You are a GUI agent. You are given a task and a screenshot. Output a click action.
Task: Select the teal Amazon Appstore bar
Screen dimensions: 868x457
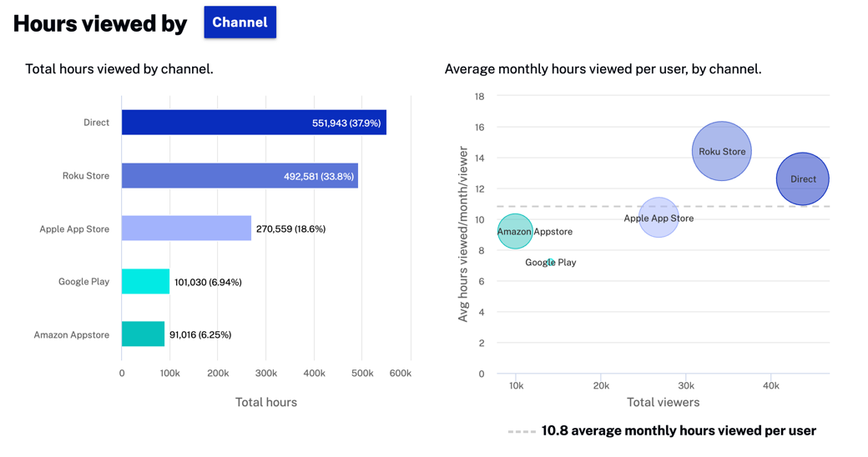point(143,334)
